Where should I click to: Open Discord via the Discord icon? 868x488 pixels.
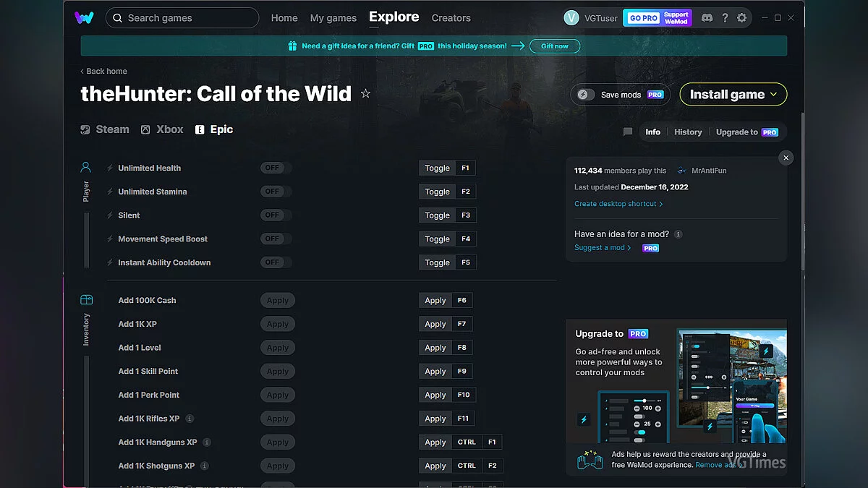click(707, 18)
